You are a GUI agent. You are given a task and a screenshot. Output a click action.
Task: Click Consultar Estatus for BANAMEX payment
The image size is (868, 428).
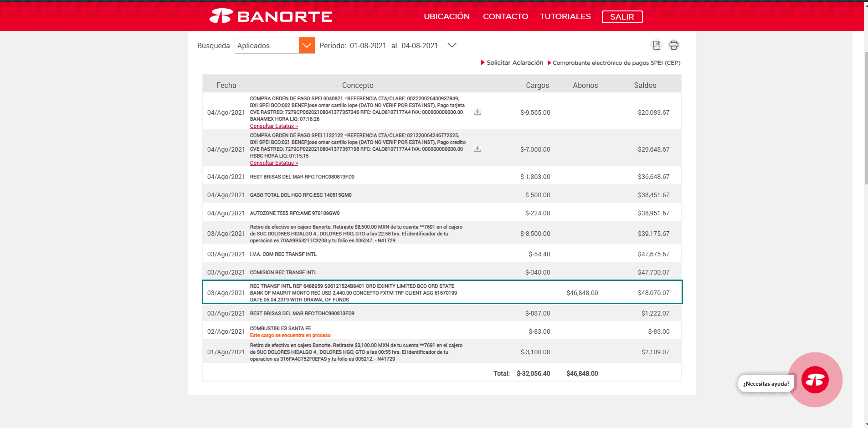(273, 126)
